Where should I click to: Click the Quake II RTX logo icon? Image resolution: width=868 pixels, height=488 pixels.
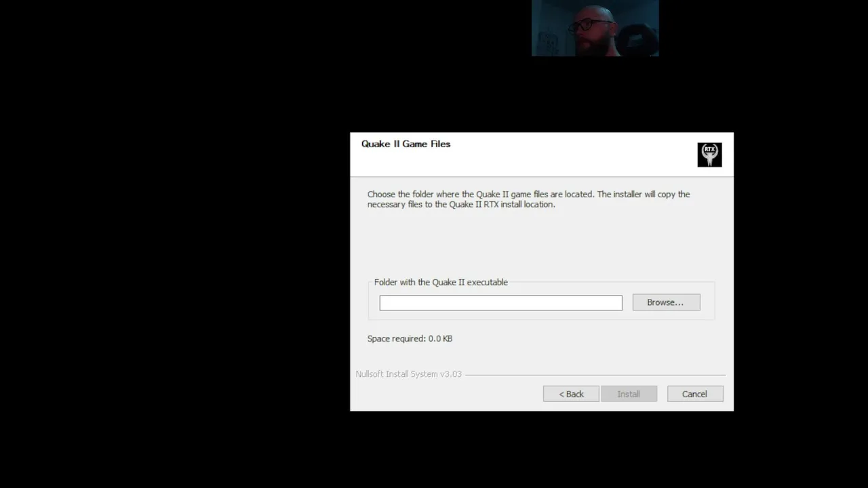tap(709, 155)
